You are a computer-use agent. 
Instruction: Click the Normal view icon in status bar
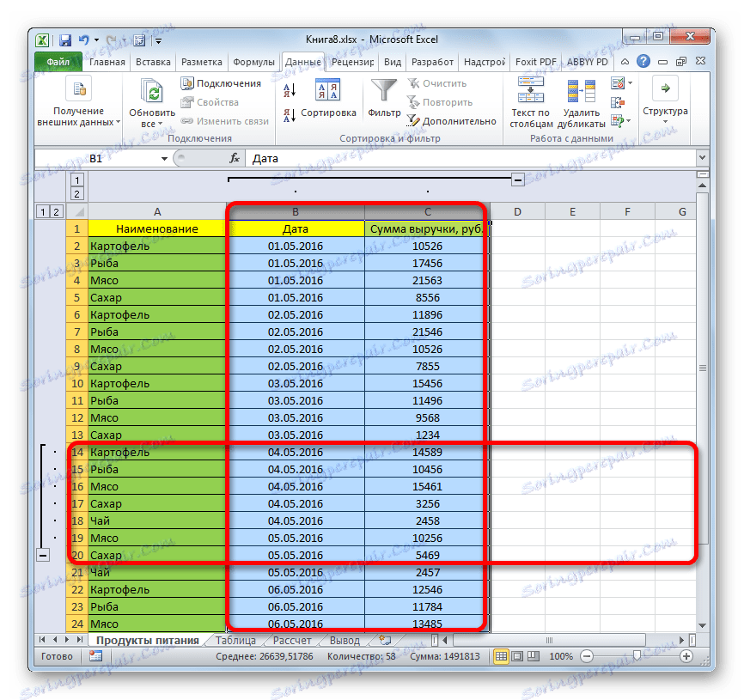click(x=503, y=655)
